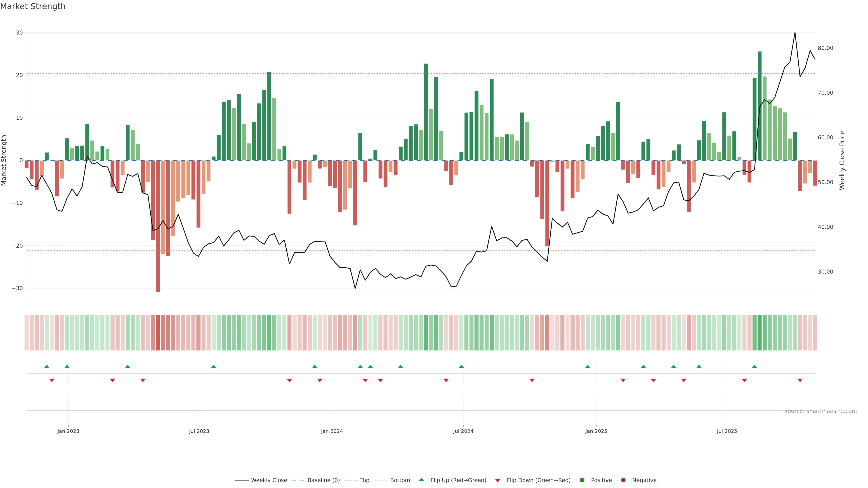Click the source: sharemaestro.com text

tap(821, 411)
